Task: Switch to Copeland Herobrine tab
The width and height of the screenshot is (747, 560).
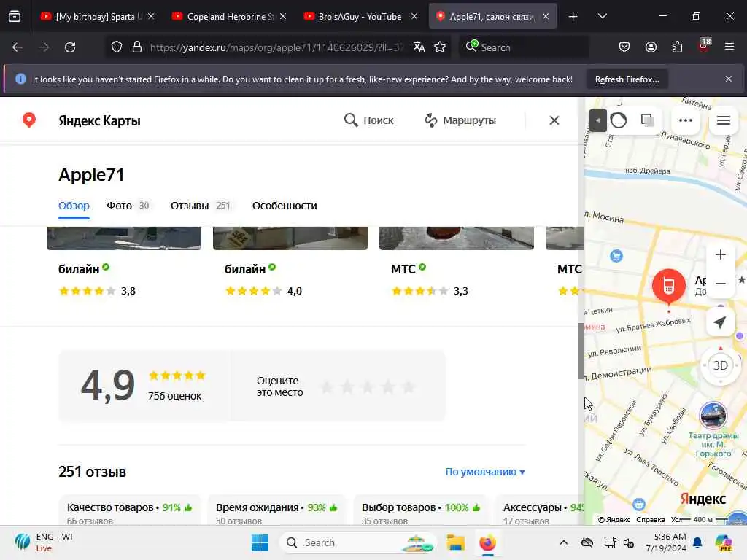Action: (228, 16)
